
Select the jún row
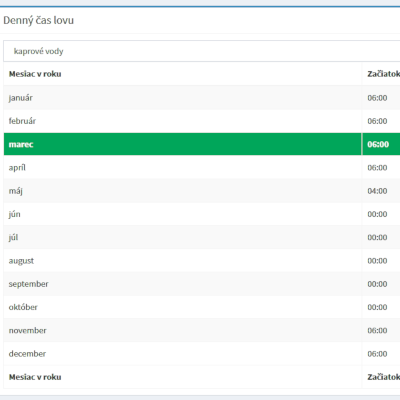pos(202,214)
